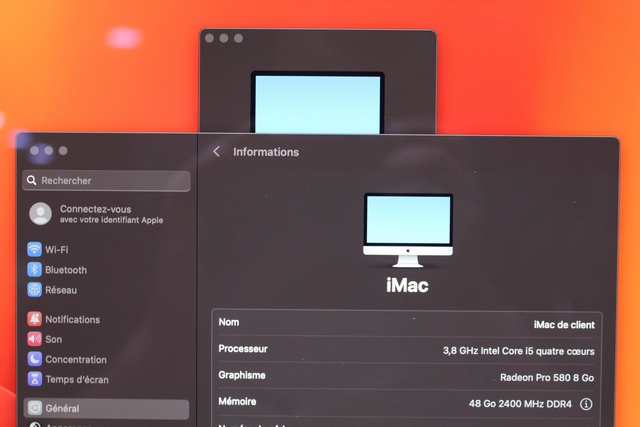Select Réseau in the sidebar
The image size is (640, 427).
tap(106, 290)
